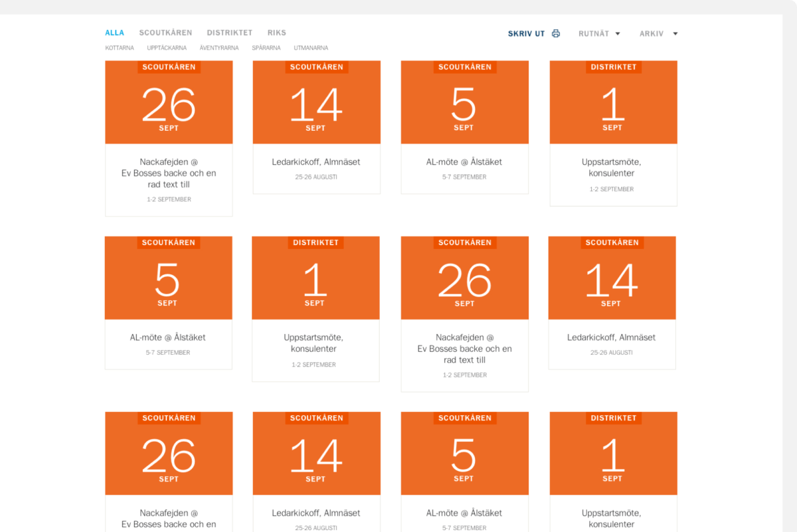Open Uppstartsmöte, konsulenter title in first row
Screen dimensions: 797x532
(x=612, y=167)
